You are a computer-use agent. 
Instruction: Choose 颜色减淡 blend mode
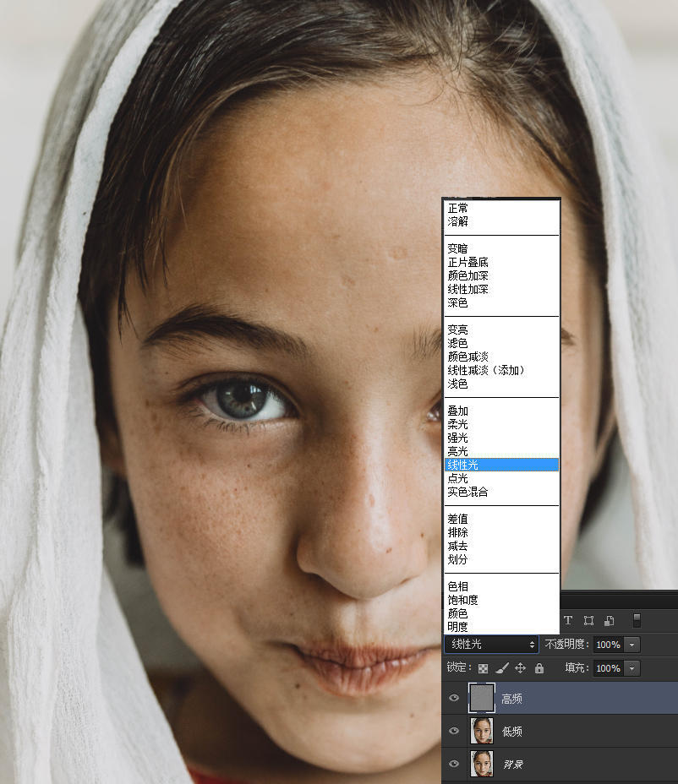(501, 357)
